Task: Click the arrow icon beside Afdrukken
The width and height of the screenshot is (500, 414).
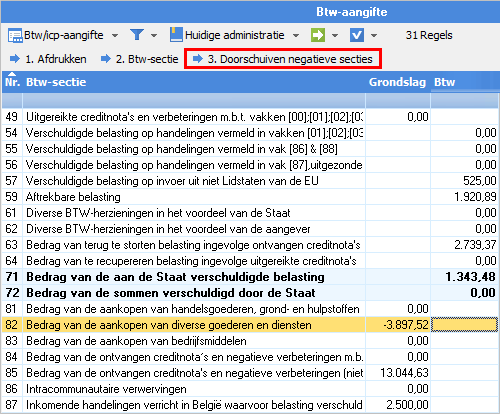Action: (x=15, y=59)
